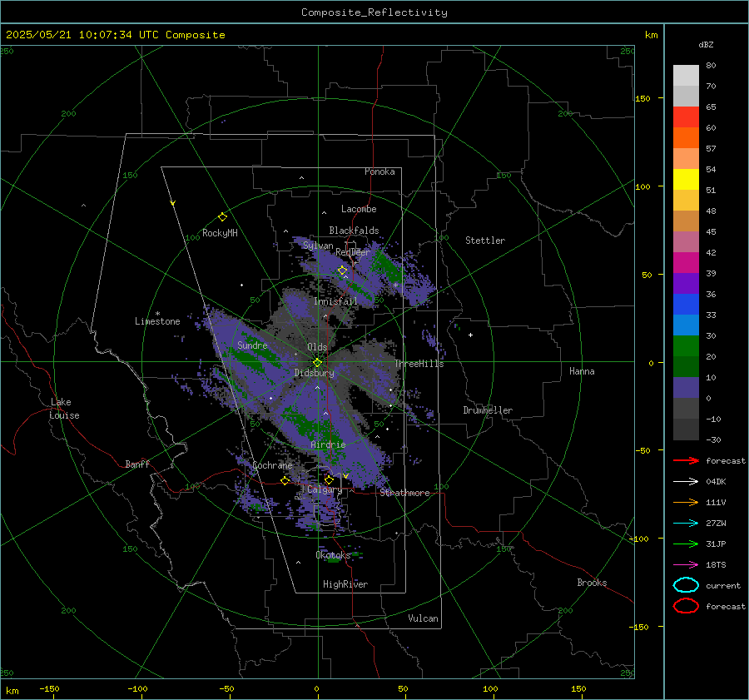The height and width of the screenshot is (700, 749).
Task: Click the Ponoka town label
Action: (379, 171)
